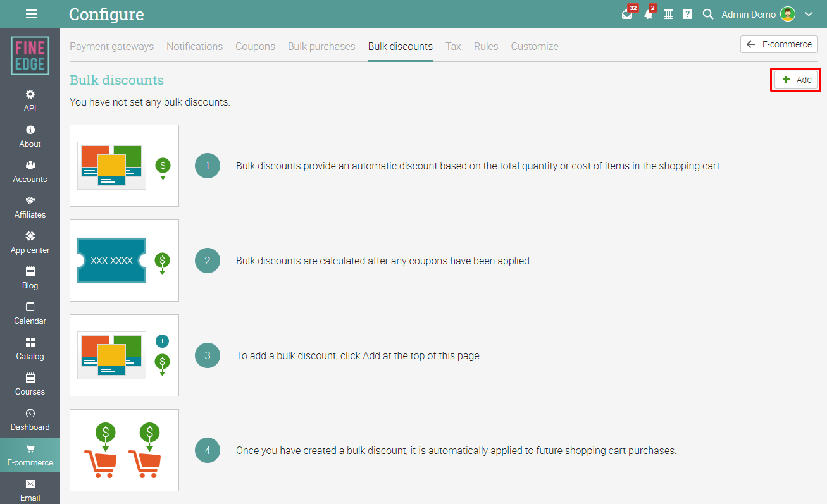The image size is (827, 504).
Task: Open messages inbox with 32 badge
Action: (x=628, y=13)
